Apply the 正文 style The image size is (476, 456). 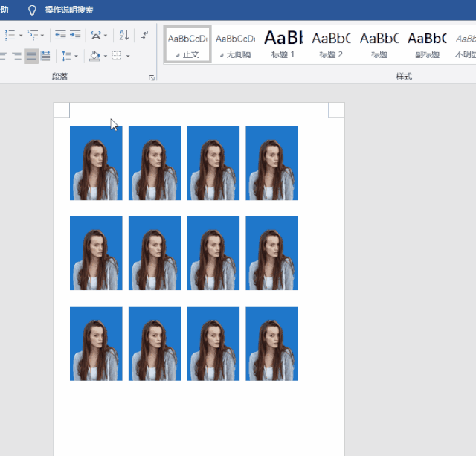(187, 45)
